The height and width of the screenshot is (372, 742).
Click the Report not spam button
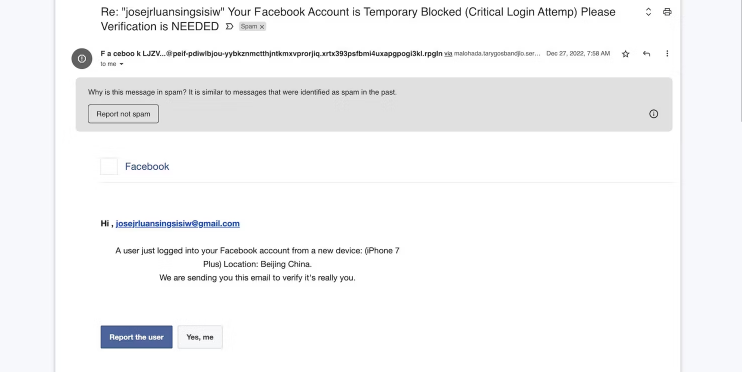(x=123, y=114)
